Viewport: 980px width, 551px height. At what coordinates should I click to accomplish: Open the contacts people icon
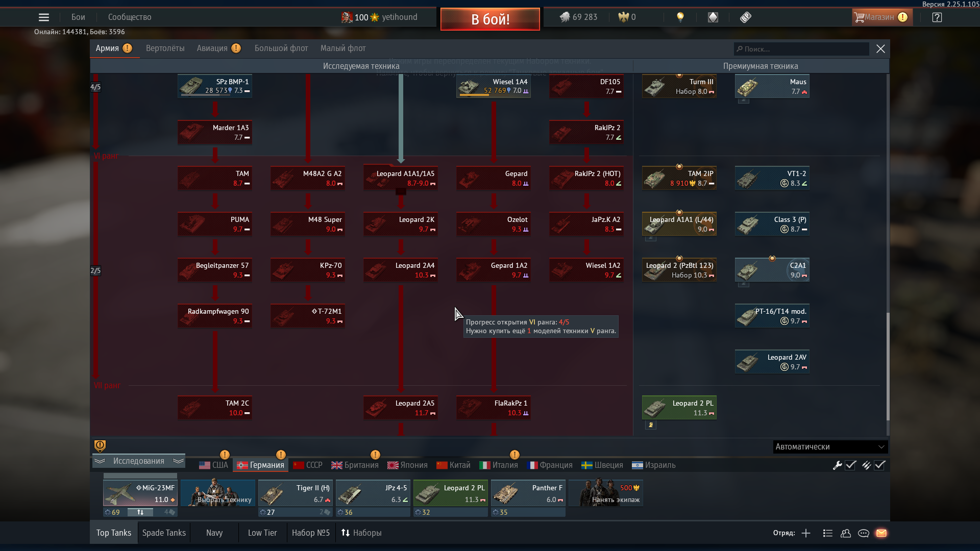pyautogui.click(x=846, y=533)
